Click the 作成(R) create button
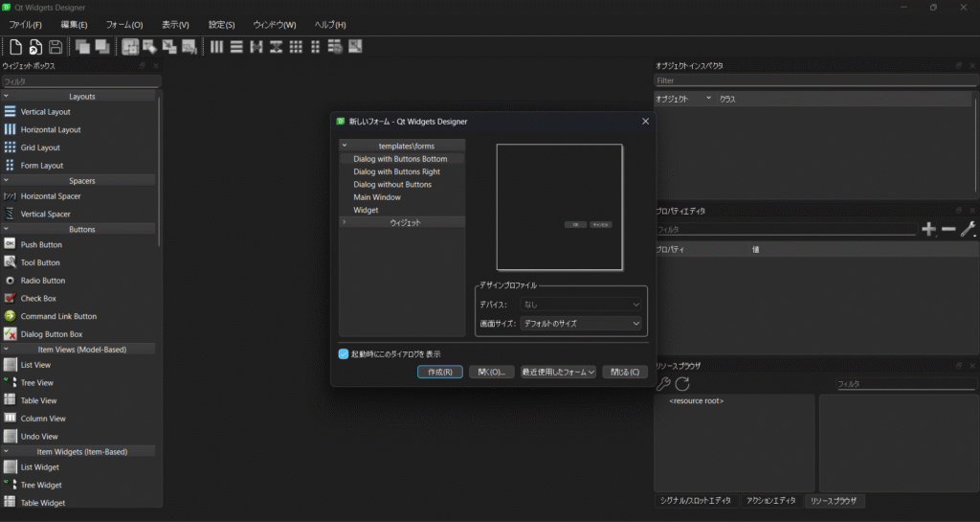This screenshot has height=522, width=980. pyautogui.click(x=440, y=372)
